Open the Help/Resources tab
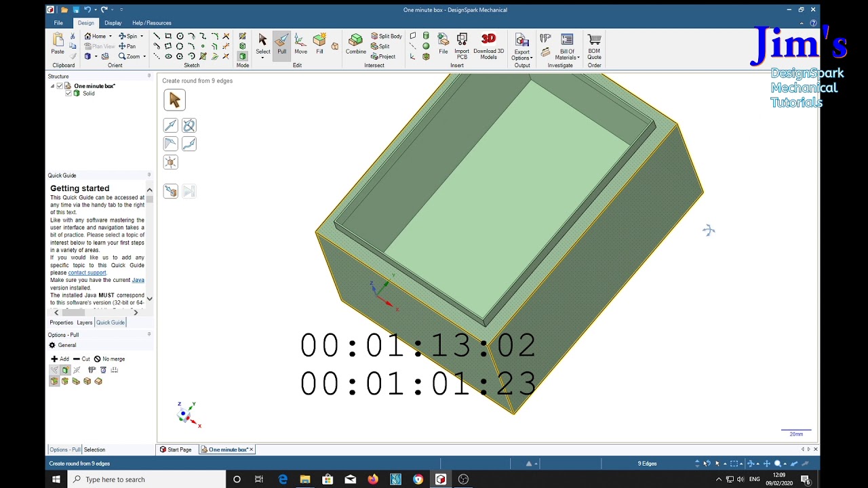868x488 pixels. pyautogui.click(x=151, y=23)
